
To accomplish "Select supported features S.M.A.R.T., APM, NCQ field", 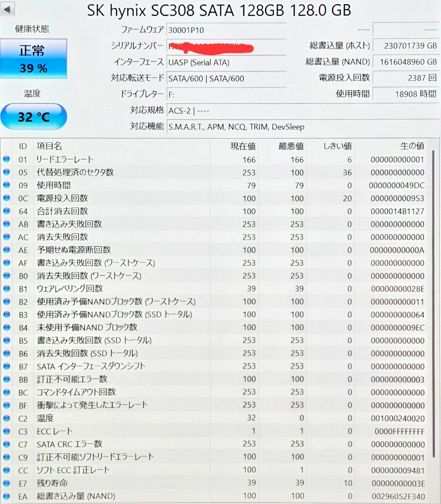I will pos(303,126).
